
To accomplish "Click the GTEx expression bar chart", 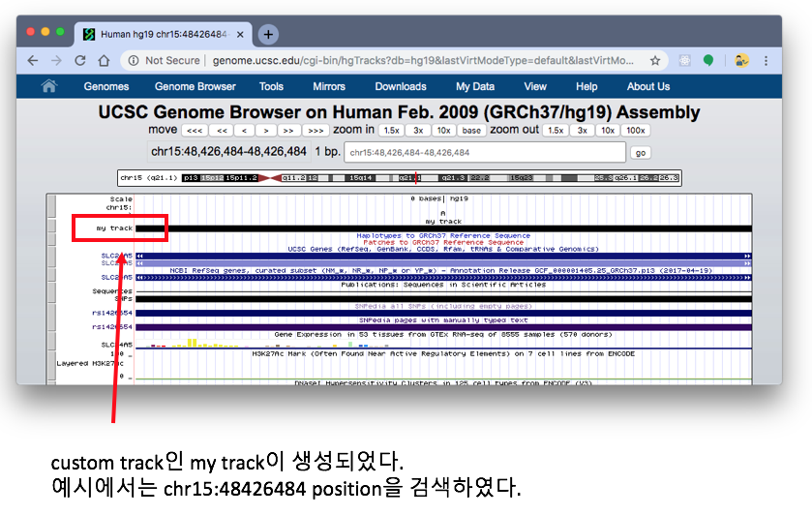I will [x=267, y=343].
